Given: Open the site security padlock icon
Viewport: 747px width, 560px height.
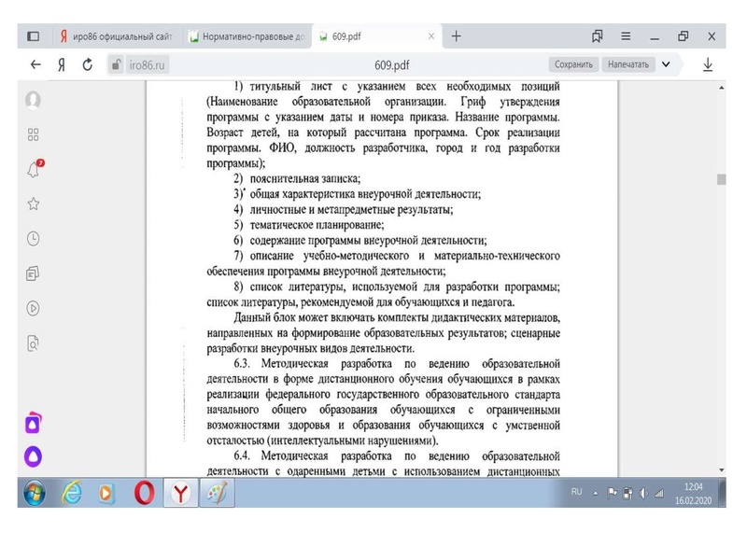Looking at the screenshot, I should (115, 65).
